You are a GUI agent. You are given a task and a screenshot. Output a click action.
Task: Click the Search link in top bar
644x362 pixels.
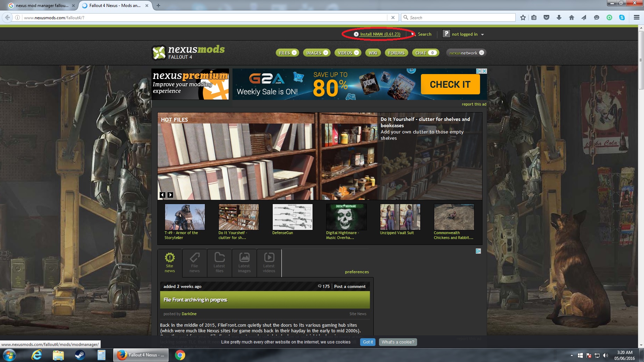pyautogui.click(x=424, y=34)
